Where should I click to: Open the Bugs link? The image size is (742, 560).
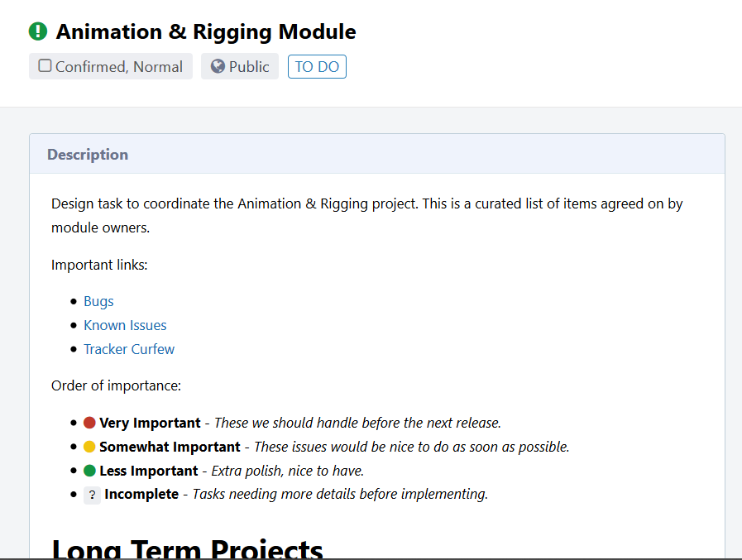pos(98,302)
